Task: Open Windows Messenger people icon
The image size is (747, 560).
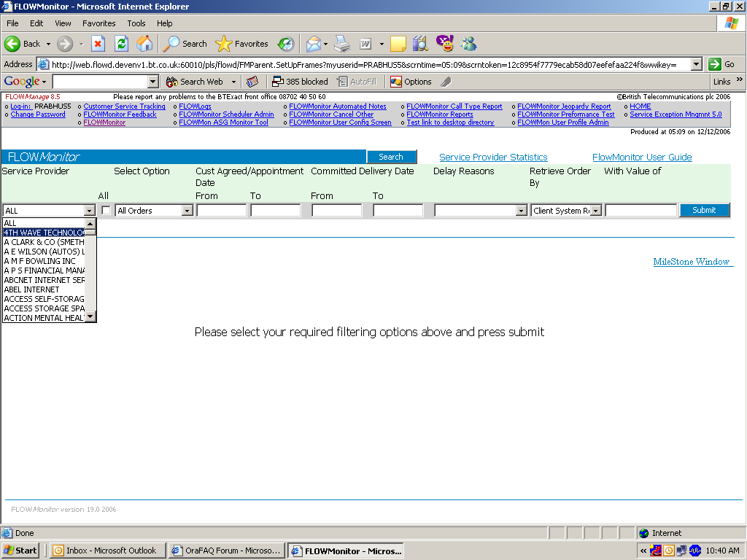Action: coord(469,44)
